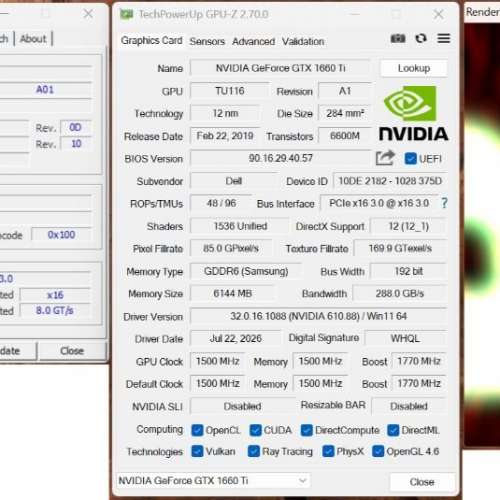Click the Shaders value 1536 Unified
The width and height of the screenshot is (500, 500).
click(x=240, y=226)
